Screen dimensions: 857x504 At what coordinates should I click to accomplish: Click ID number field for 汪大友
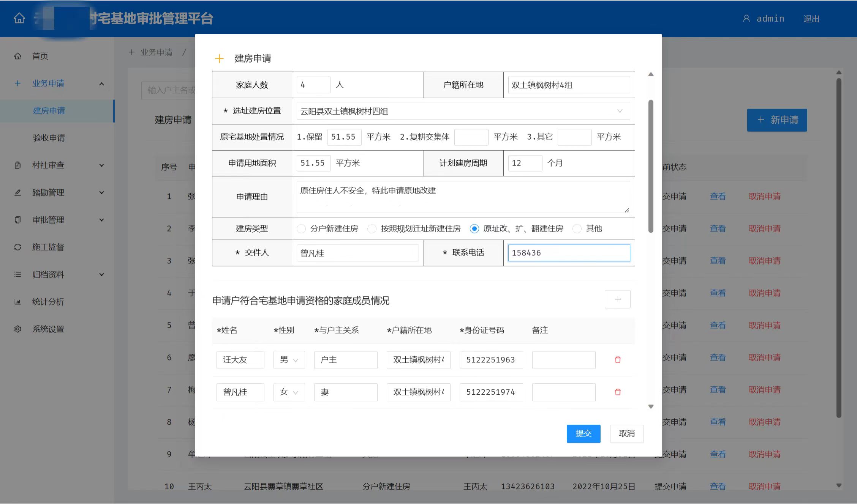coord(491,360)
